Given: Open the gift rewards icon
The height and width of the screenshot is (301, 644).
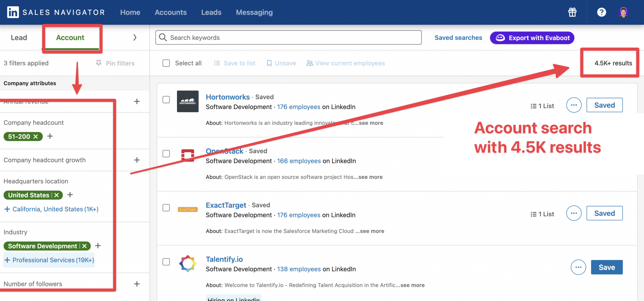Looking at the screenshot, I should [572, 12].
